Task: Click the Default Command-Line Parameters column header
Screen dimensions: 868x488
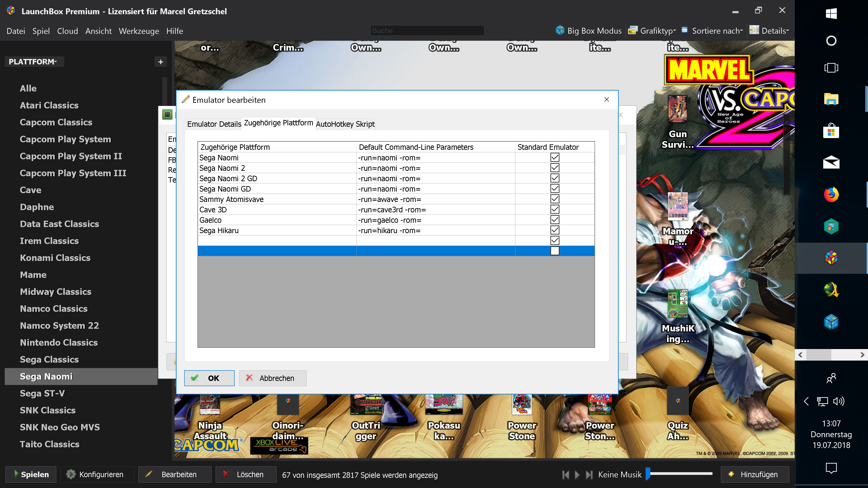Action: click(435, 147)
